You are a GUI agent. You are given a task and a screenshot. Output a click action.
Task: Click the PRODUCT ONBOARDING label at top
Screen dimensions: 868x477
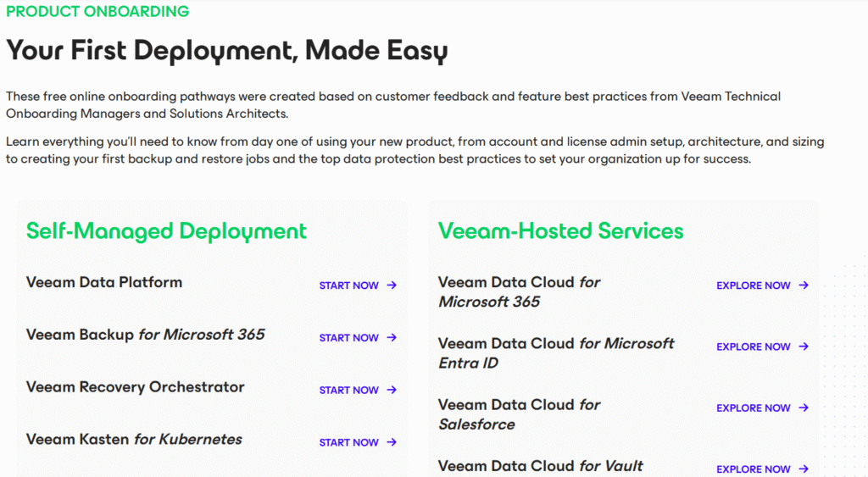(x=97, y=12)
